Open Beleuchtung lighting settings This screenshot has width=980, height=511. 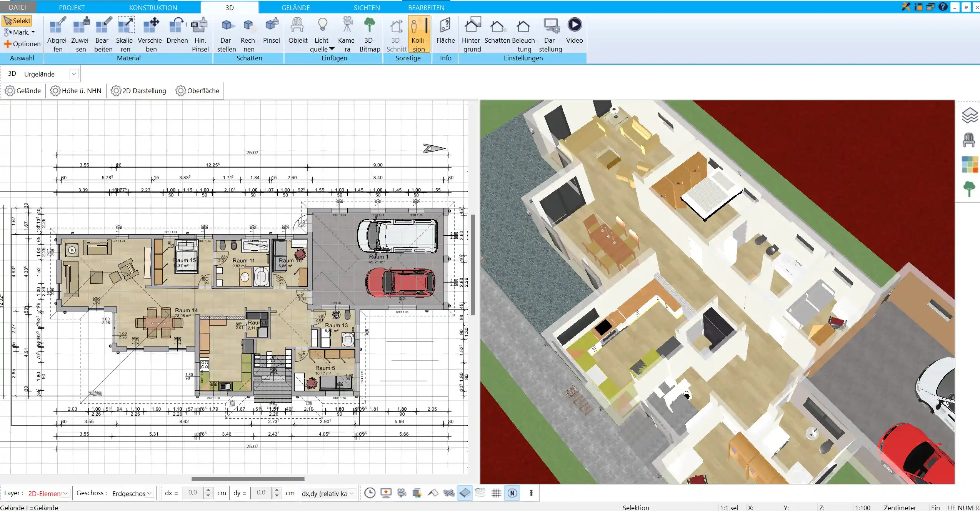524,34
